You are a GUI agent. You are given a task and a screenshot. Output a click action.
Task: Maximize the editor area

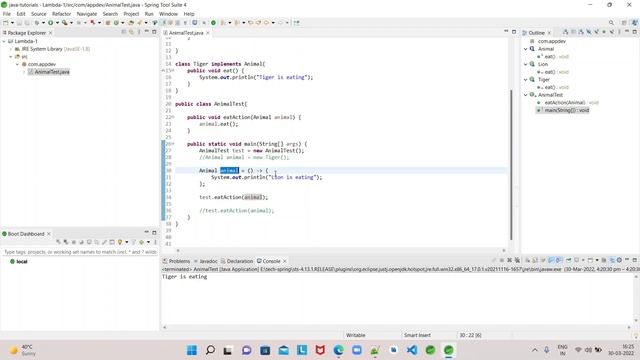[x=514, y=32]
